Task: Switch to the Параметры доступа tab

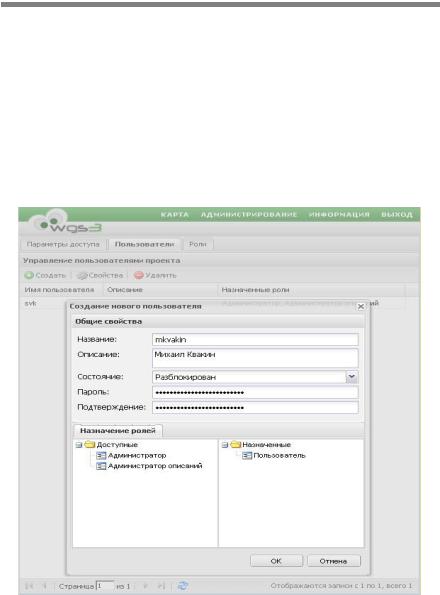Action: (63, 244)
